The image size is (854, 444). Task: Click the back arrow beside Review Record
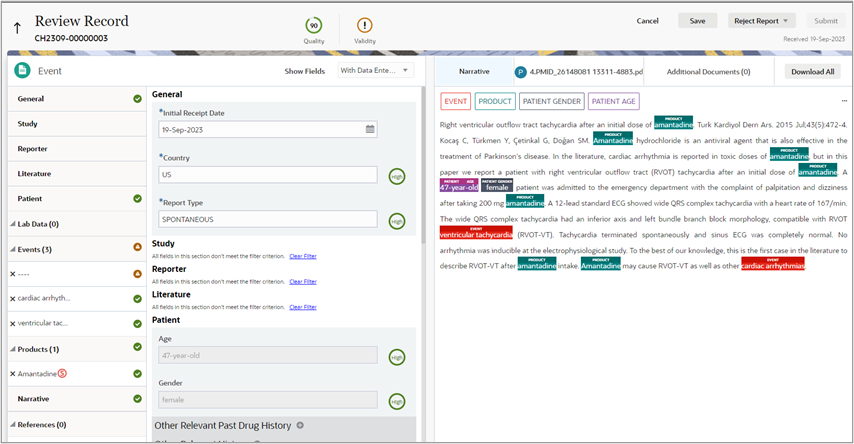pyautogui.click(x=17, y=28)
